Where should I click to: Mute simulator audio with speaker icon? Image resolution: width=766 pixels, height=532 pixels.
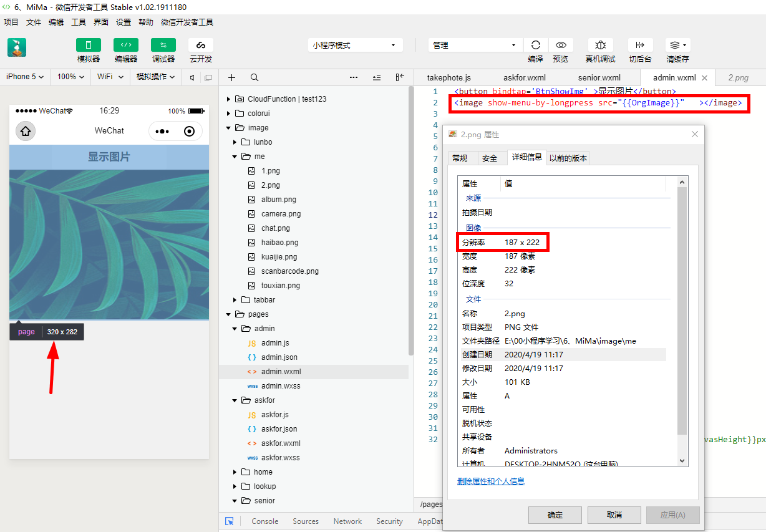click(192, 77)
